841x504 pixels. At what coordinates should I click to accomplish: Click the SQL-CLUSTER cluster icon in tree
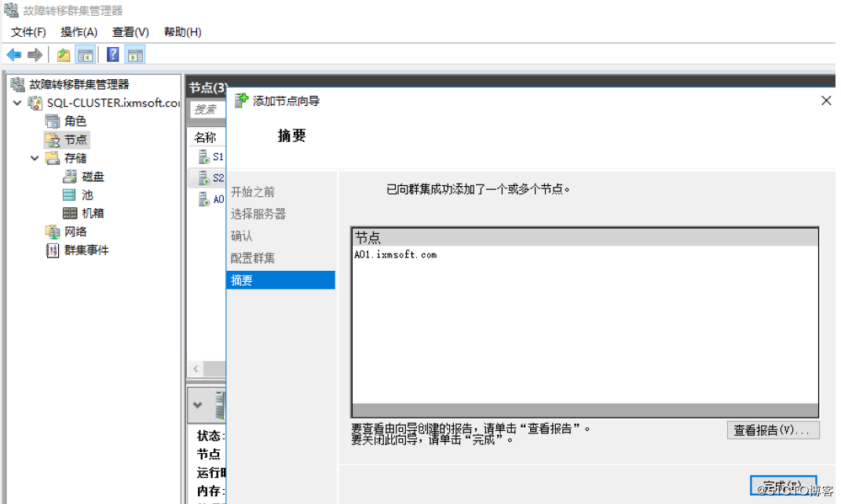pyautogui.click(x=35, y=102)
